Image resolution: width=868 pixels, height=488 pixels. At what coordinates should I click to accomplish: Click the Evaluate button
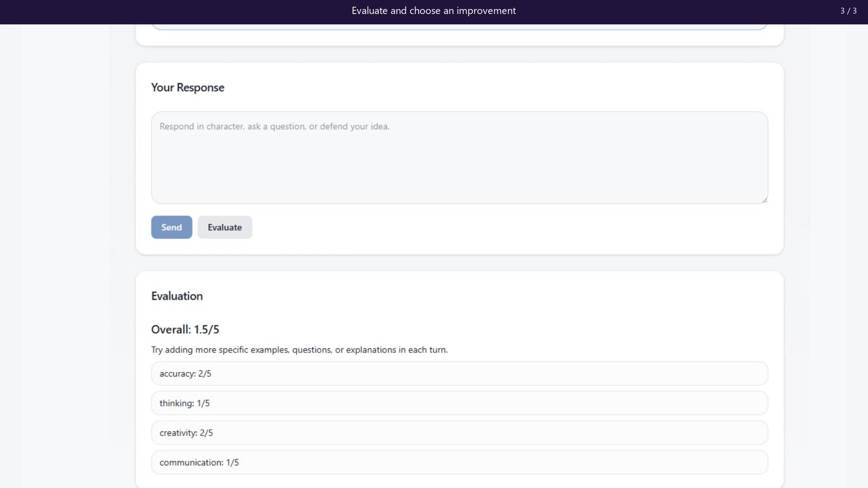[225, 227]
